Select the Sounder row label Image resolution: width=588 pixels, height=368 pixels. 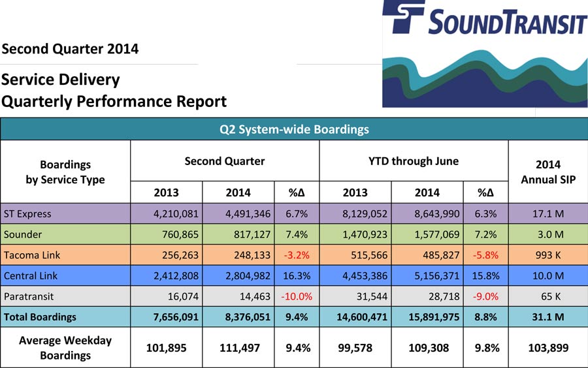[23, 234]
